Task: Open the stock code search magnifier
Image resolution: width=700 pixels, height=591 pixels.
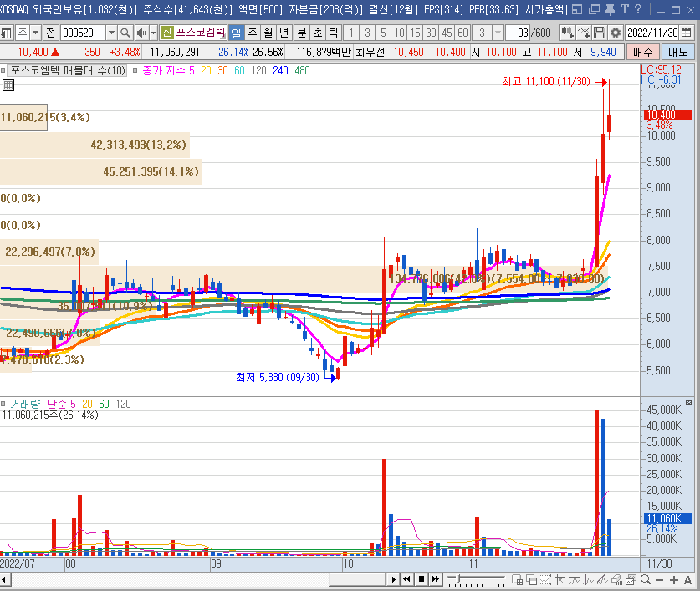Action: (125, 33)
